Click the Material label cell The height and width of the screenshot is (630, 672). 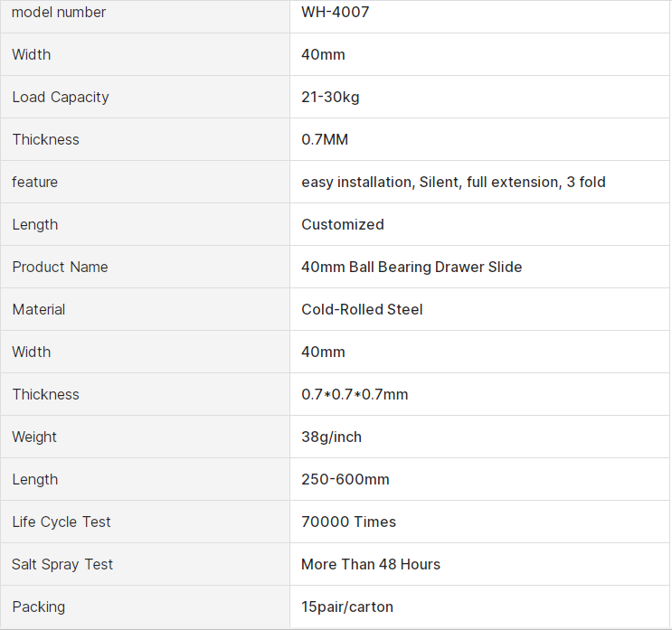click(x=39, y=309)
